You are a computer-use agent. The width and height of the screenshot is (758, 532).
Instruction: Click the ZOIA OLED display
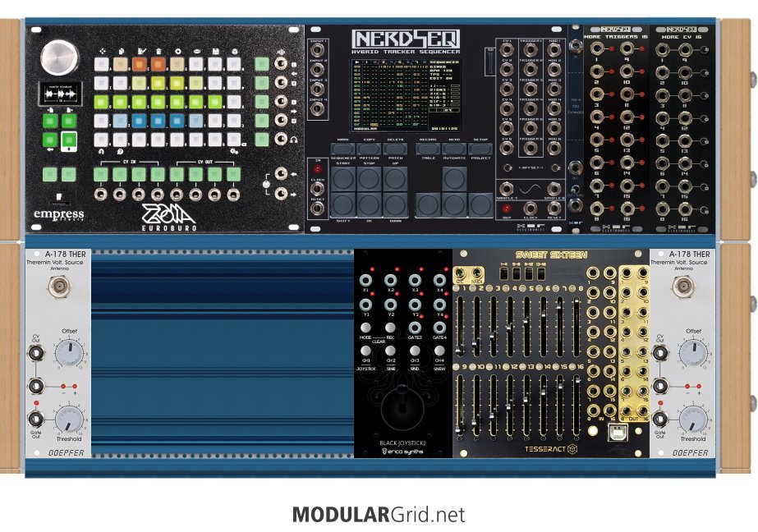tap(60, 94)
